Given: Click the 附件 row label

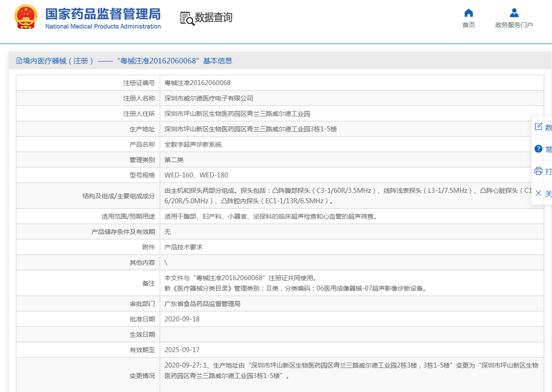Looking at the screenshot, I should (x=148, y=247).
